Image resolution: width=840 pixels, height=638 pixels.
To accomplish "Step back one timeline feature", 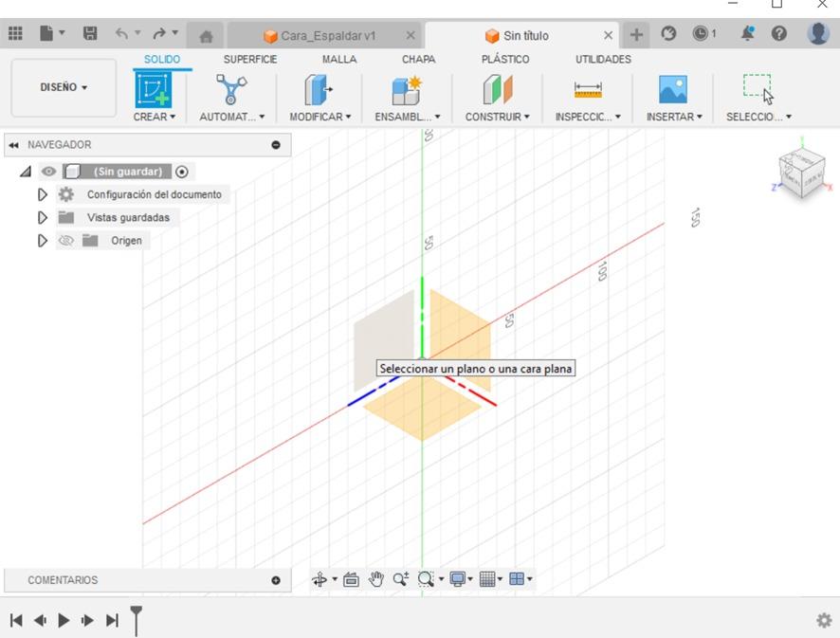I will click(40, 620).
